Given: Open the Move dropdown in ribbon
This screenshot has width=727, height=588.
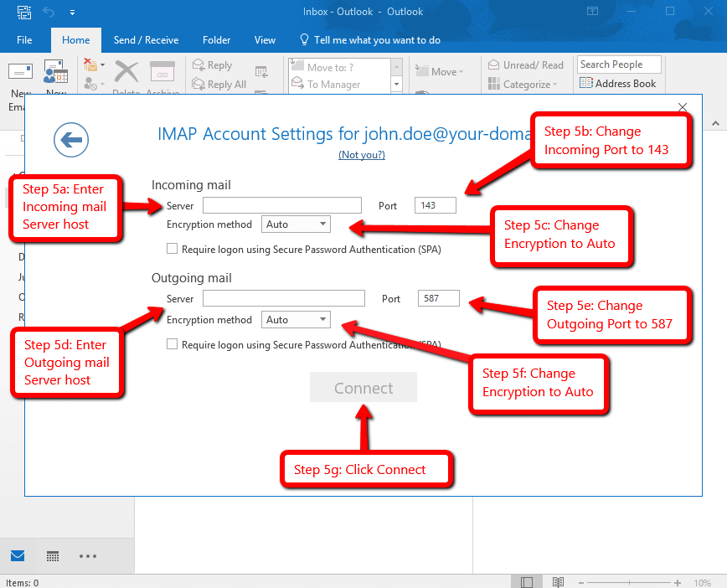Looking at the screenshot, I should coord(439,71).
